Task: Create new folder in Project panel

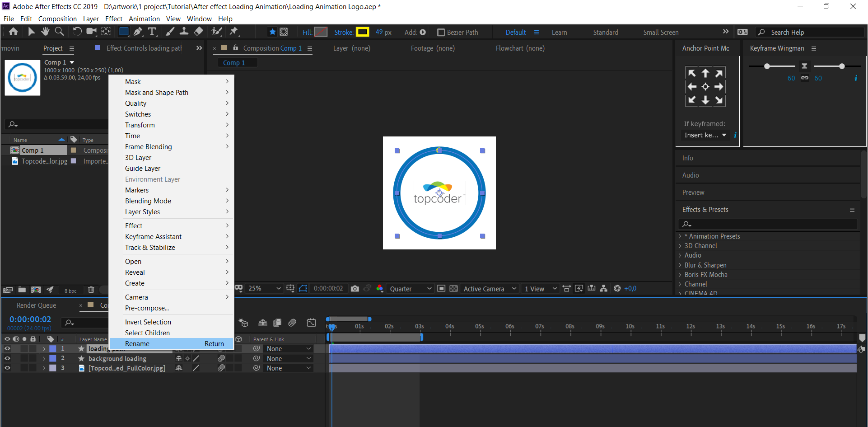Action: coord(22,290)
